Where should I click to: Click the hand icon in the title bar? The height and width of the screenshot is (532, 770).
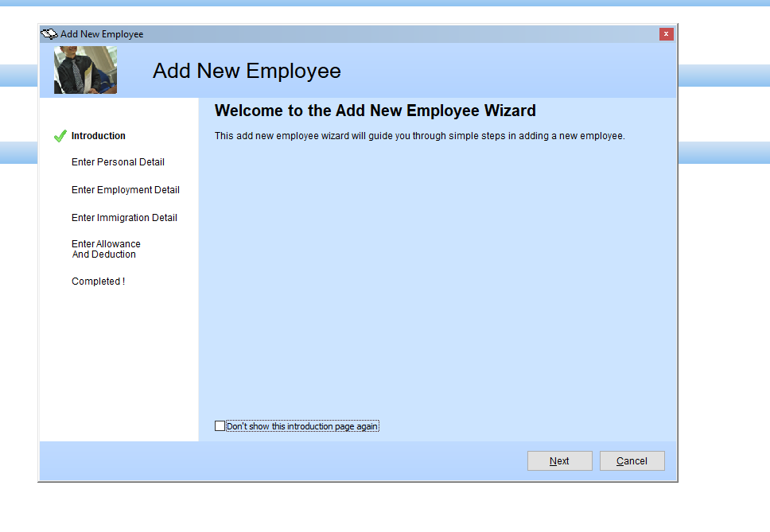point(48,34)
